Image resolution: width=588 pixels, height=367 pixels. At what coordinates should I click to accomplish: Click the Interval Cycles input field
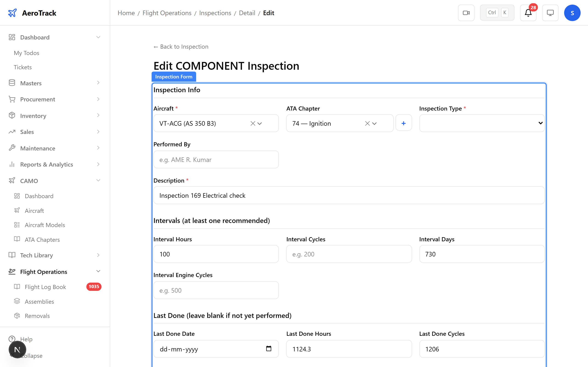point(349,254)
